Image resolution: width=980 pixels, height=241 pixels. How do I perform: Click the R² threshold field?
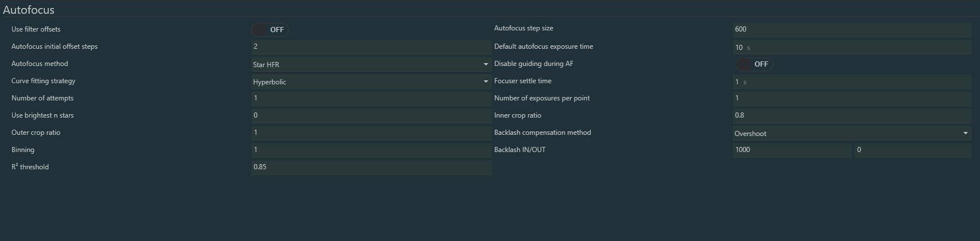click(371, 167)
